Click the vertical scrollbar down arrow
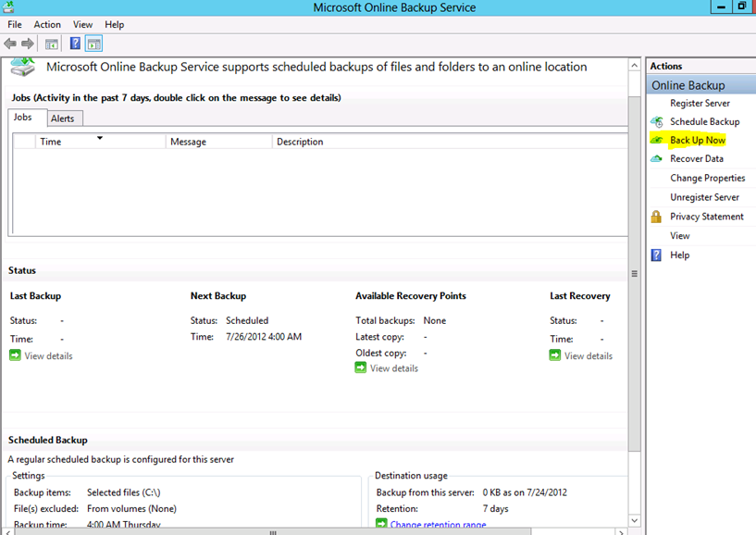 (x=635, y=520)
